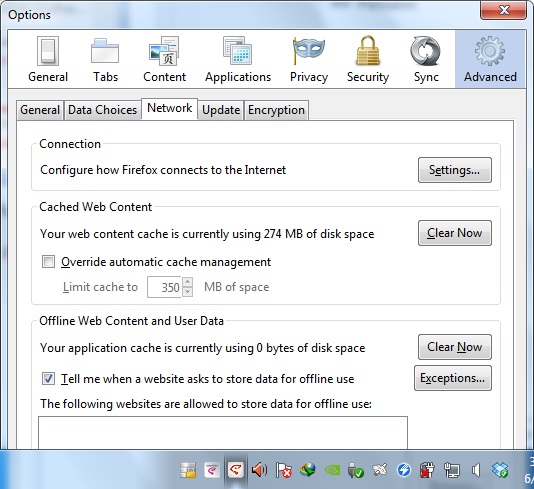Open the Content options panel
534x489 pixels.
pyautogui.click(x=164, y=60)
